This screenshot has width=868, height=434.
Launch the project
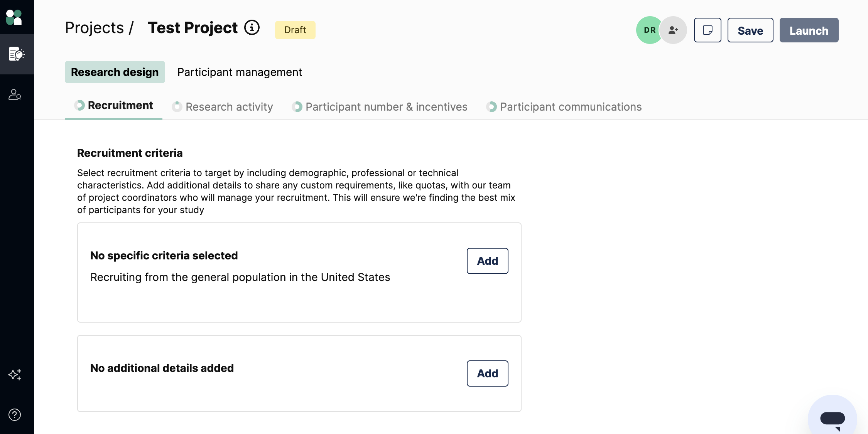tap(809, 30)
